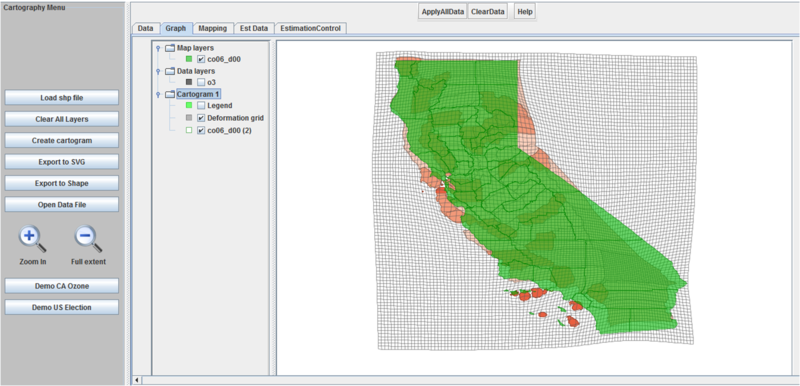Viewport: 800px width, 386px height.
Task: Click Export to SVG button
Action: [62, 162]
